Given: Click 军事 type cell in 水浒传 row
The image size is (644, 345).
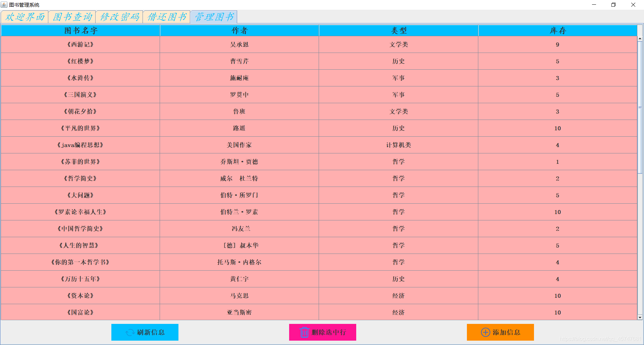Looking at the screenshot, I should tap(398, 78).
